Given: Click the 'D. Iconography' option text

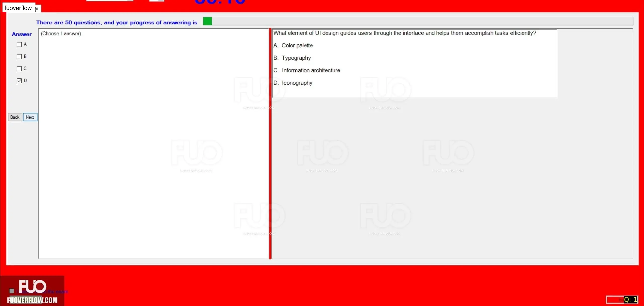Looking at the screenshot, I should (293, 83).
